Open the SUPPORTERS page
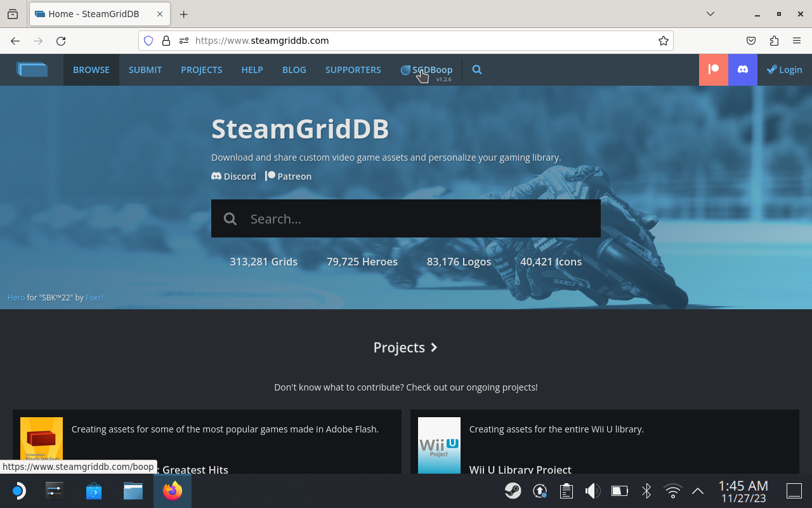 pyautogui.click(x=353, y=70)
